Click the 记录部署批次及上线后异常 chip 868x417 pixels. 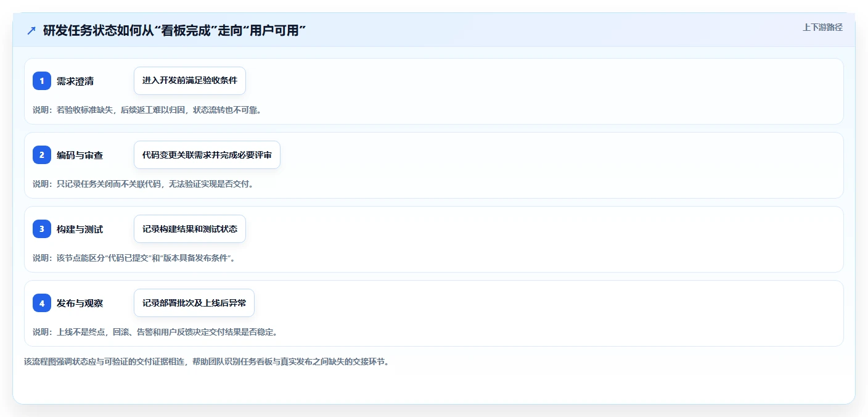(194, 303)
